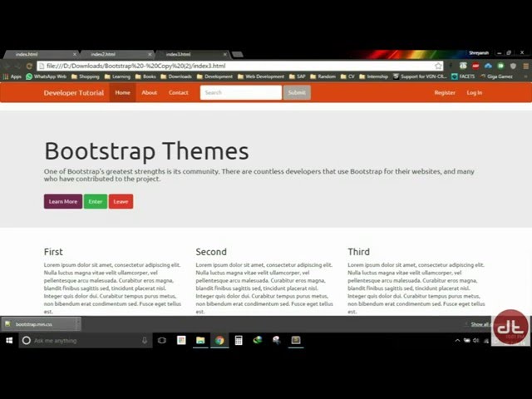Viewport: 532px width, 399px height.
Task: Click the red Leave button
Action: point(121,201)
